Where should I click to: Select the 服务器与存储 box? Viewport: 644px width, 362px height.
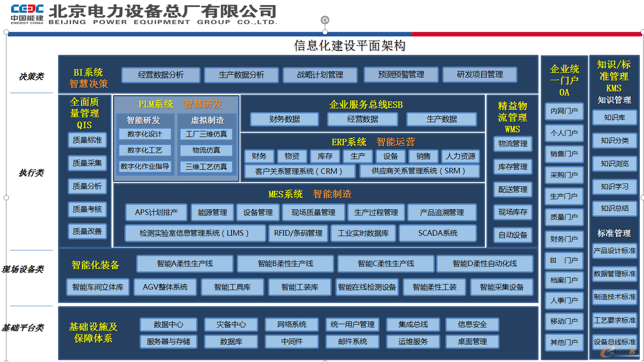pos(168,342)
